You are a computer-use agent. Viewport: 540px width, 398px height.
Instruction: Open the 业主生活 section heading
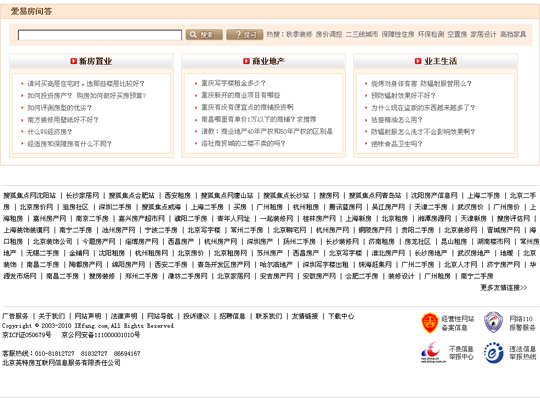click(x=440, y=61)
